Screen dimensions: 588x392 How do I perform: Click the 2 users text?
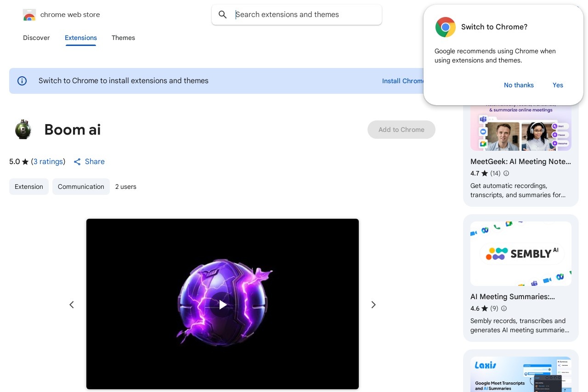pyautogui.click(x=126, y=187)
